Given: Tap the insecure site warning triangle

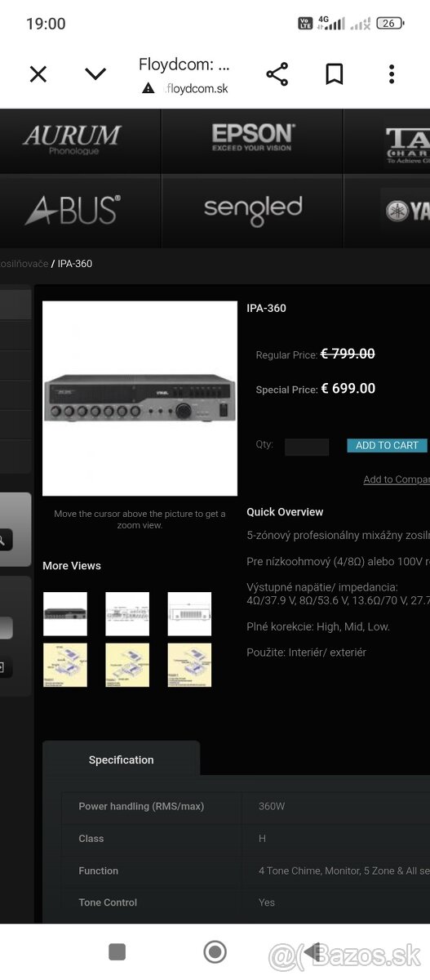Looking at the screenshot, I should [149, 88].
